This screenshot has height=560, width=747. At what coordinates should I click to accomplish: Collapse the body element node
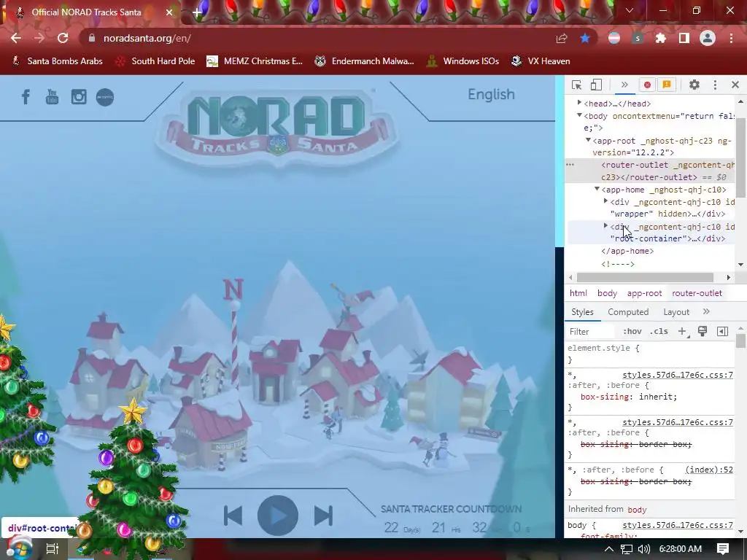(x=579, y=115)
